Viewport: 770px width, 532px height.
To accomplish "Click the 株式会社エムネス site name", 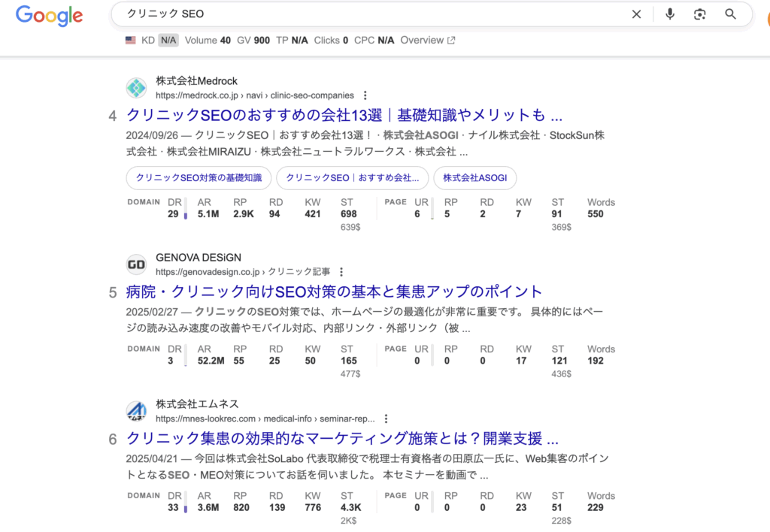I will click(x=198, y=404).
